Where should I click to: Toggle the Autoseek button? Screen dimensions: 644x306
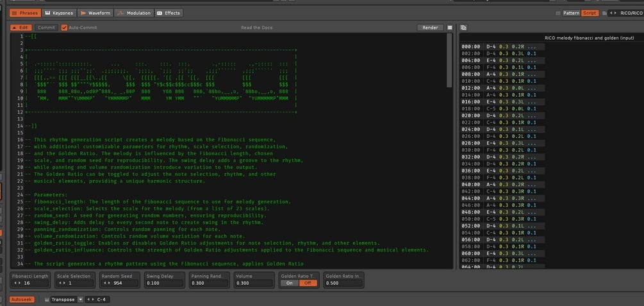tap(22, 300)
